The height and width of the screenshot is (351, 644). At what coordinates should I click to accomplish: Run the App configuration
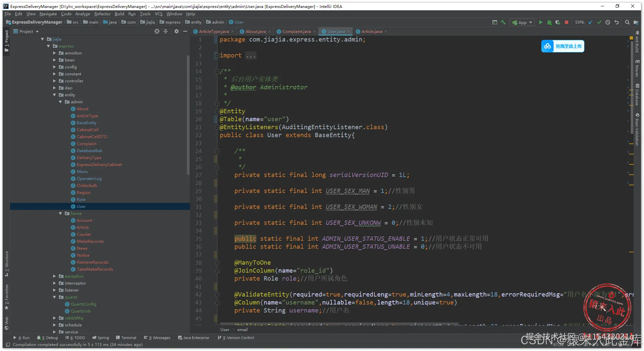click(x=541, y=22)
